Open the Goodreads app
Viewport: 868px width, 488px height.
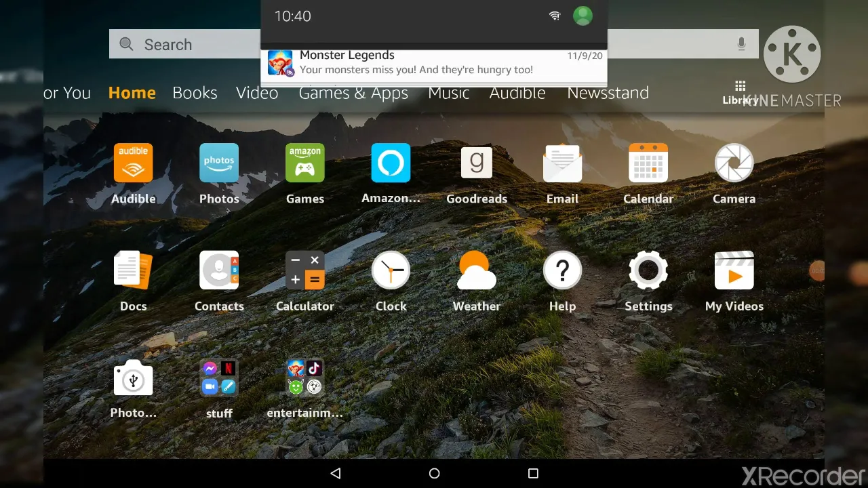point(477,163)
